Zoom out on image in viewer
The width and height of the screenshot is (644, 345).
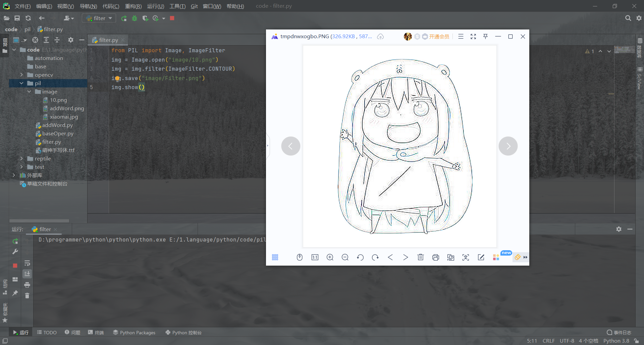(345, 257)
